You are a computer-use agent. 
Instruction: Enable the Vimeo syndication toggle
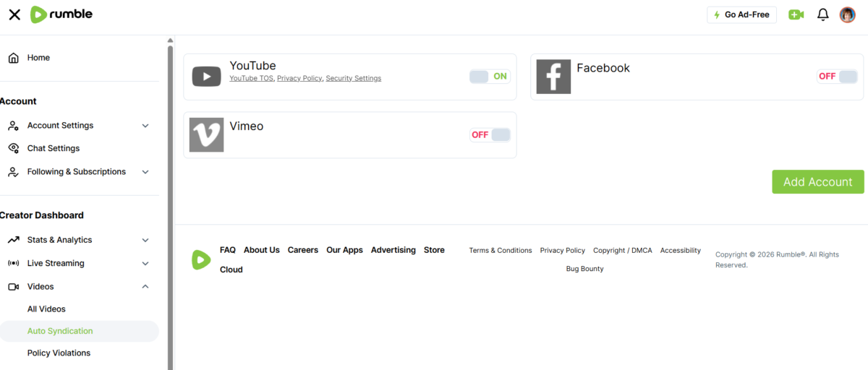(490, 135)
